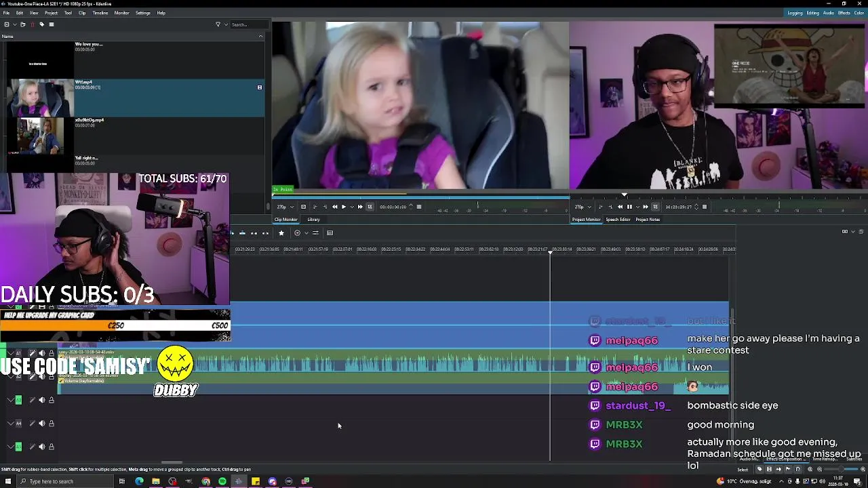The height and width of the screenshot is (488, 868).
Task: Switch to the Editing workspace
Action: click(812, 13)
